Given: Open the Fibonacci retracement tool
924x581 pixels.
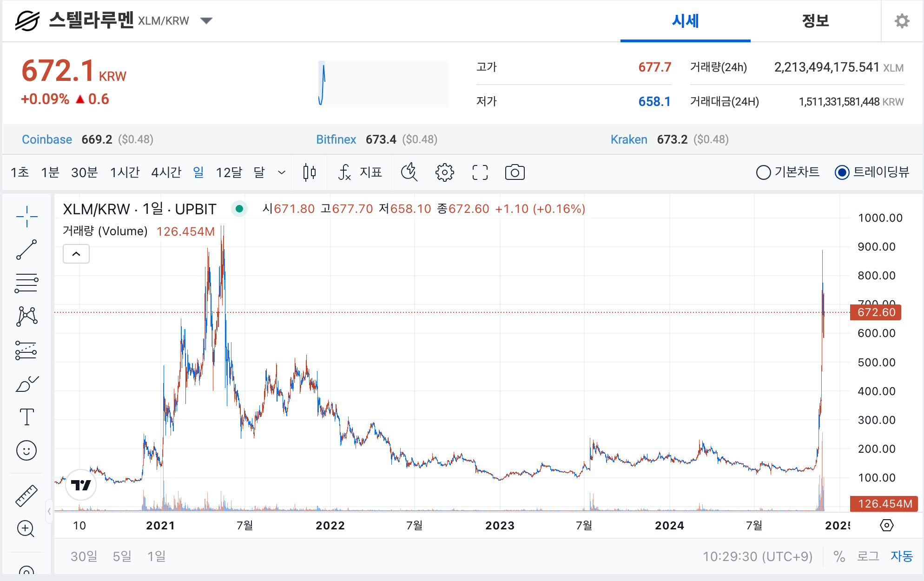Looking at the screenshot, I should coord(26,283).
